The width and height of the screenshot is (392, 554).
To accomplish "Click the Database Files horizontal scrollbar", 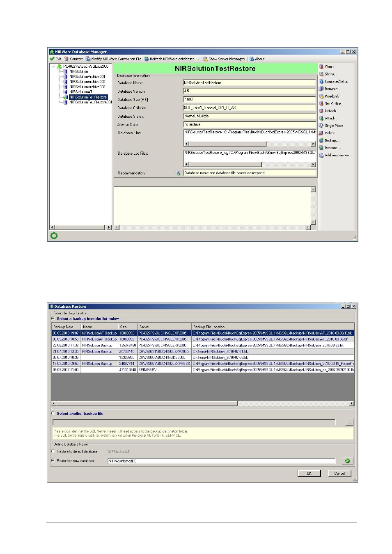I will pos(250,144).
